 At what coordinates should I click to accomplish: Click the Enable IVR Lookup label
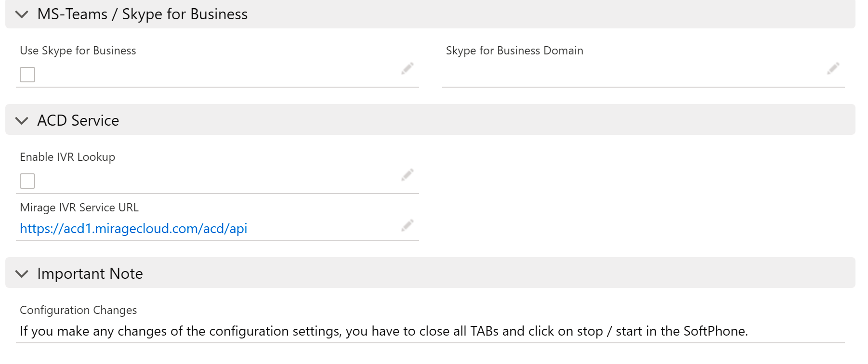(x=67, y=157)
